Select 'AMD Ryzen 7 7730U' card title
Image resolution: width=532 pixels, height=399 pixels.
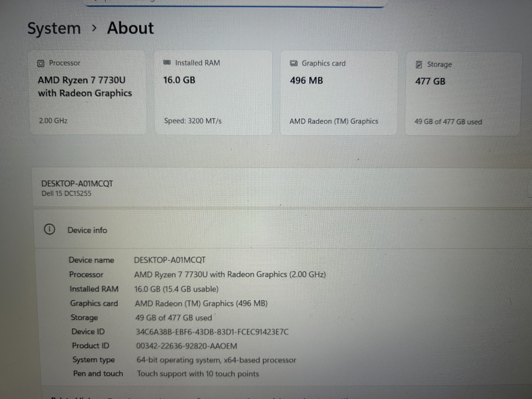click(x=82, y=80)
